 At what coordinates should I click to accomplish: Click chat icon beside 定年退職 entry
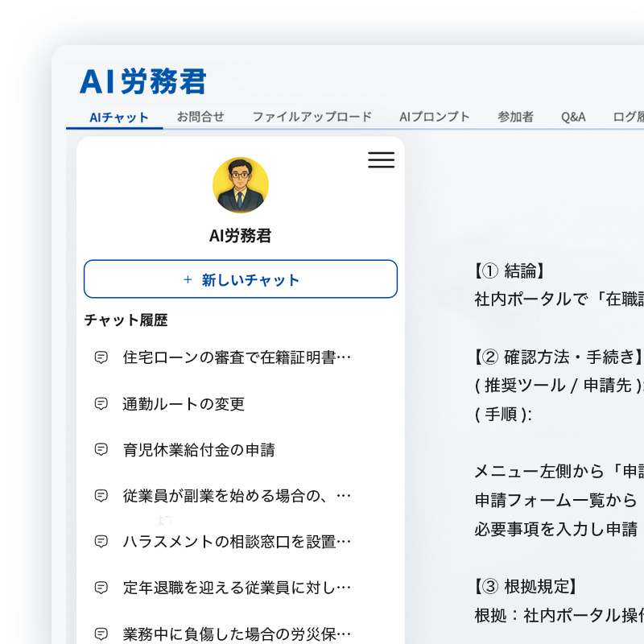pyautogui.click(x=101, y=587)
